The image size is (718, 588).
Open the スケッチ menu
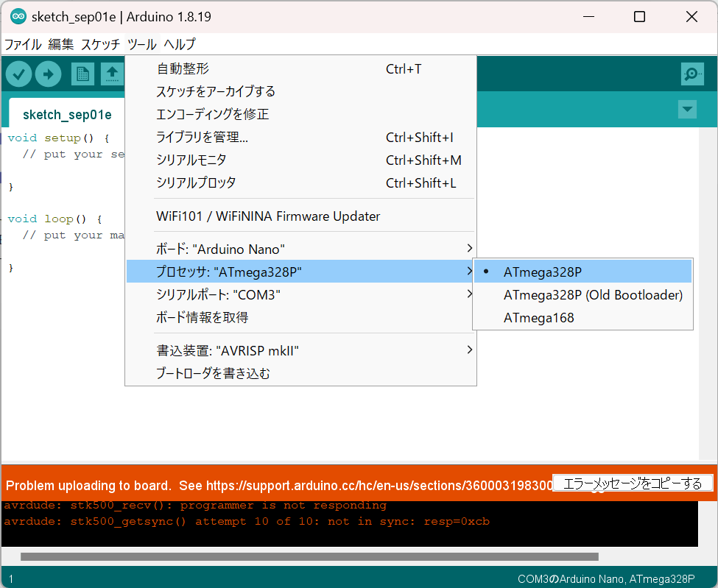tap(100, 44)
